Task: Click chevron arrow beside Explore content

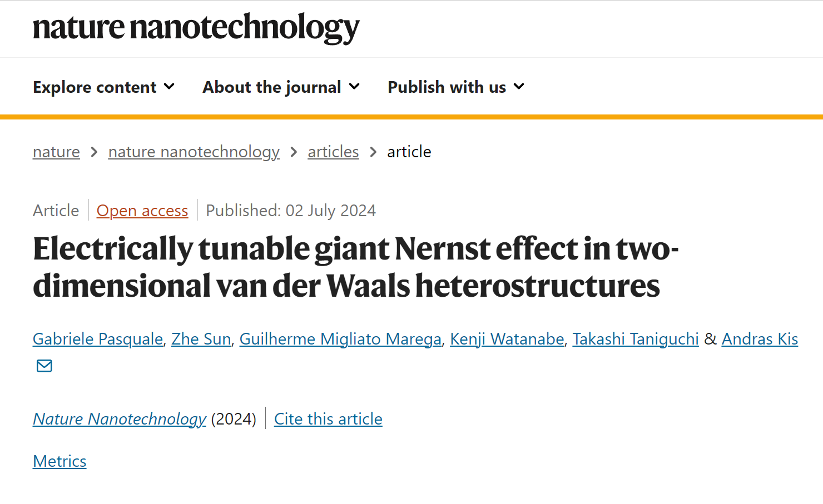Action: (170, 87)
